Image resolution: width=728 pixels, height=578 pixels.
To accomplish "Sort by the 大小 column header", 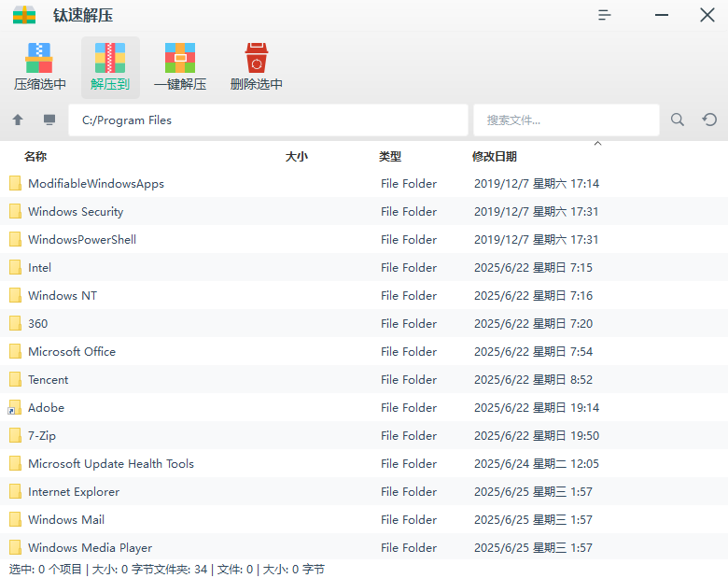I will point(296,157).
